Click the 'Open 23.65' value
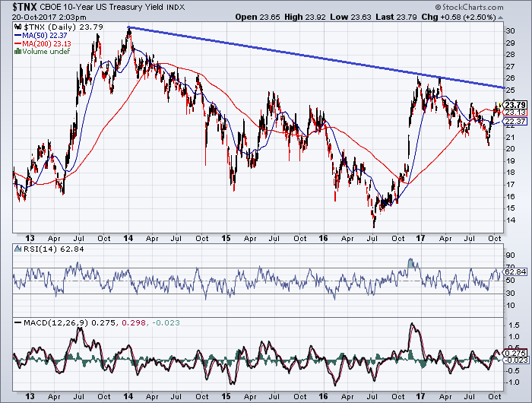The image size is (532, 403). pyautogui.click(x=258, y=17)
